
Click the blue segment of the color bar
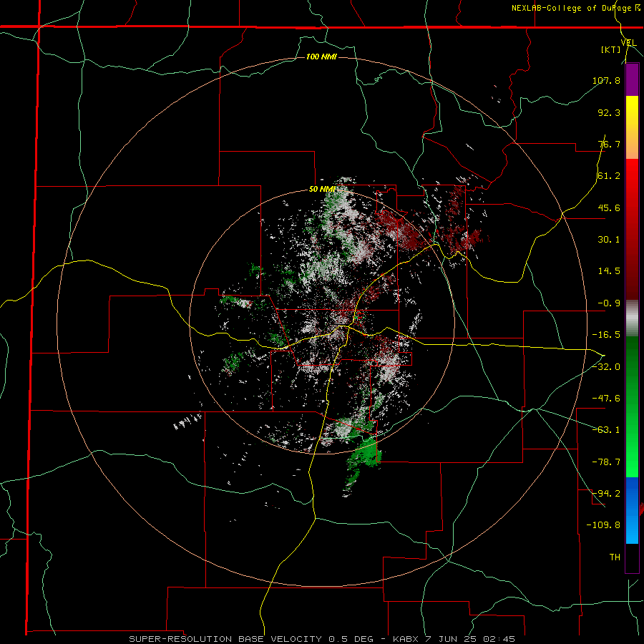[x=632, y=510]
